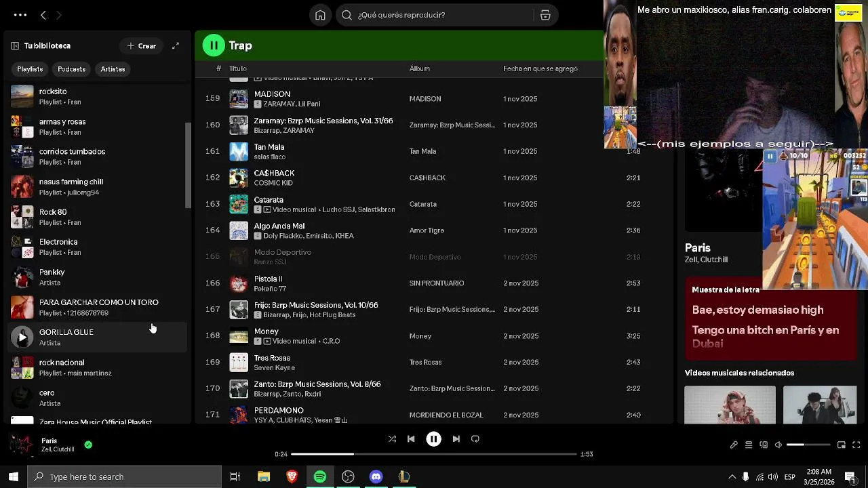Expand the library to full view
This screenshot has width=868, height=488.
176,46
